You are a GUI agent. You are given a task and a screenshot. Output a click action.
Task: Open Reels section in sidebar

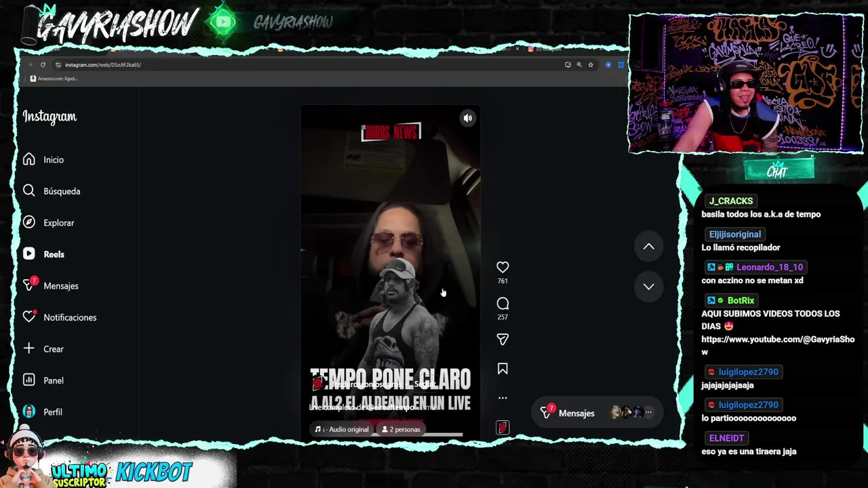[43, 254]
